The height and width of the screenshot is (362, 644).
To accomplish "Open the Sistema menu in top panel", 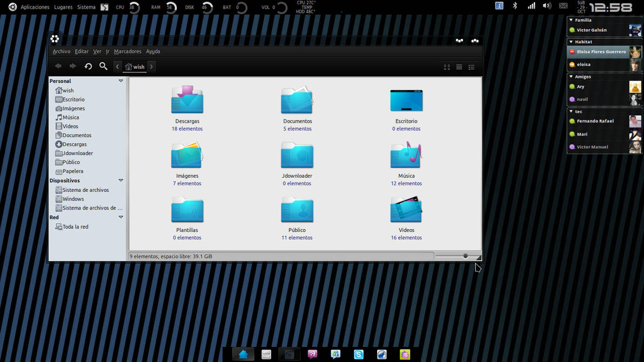I will (x=86, y=7).
